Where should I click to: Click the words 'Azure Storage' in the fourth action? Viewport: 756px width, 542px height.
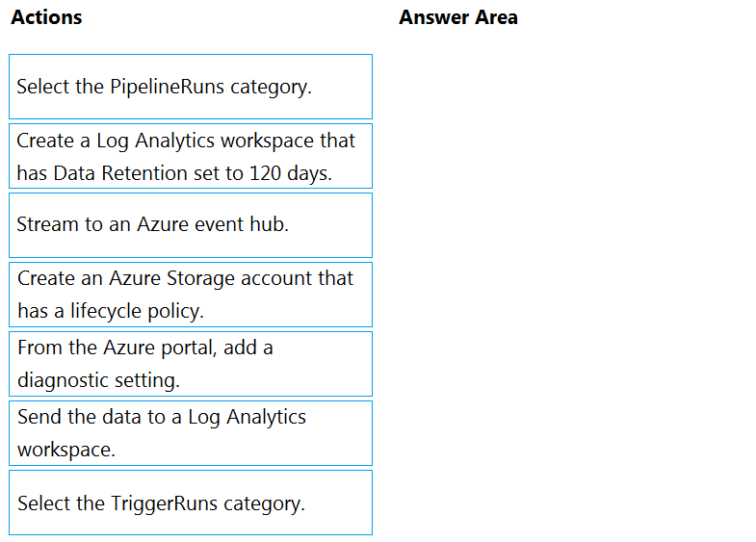[172, 278]
